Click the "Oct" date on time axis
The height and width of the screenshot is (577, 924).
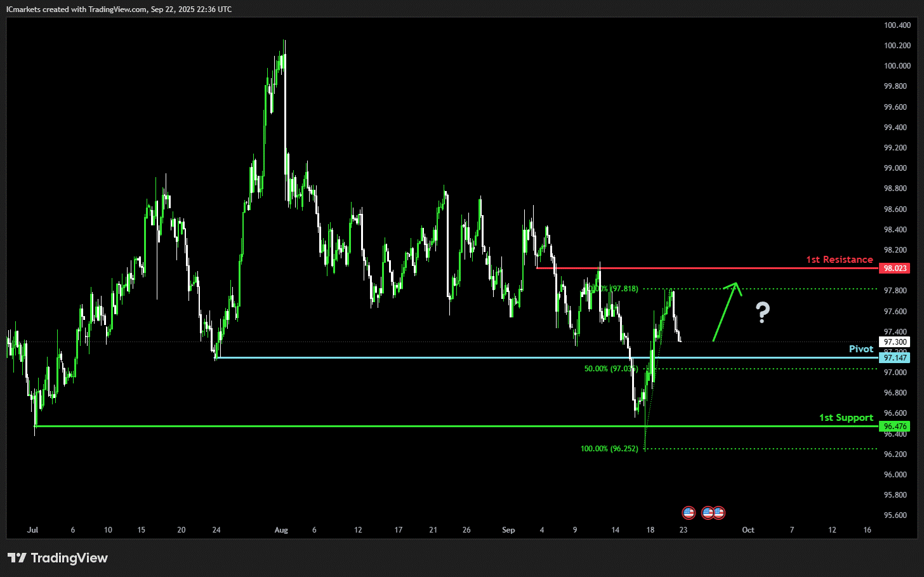(748, 530)
